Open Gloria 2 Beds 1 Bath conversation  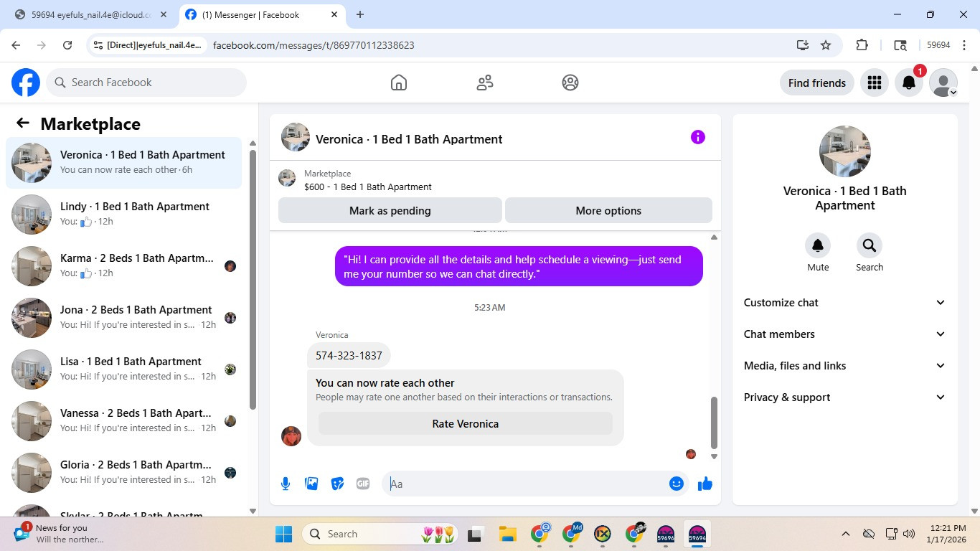pyautogui.click(x=124, y=473)
